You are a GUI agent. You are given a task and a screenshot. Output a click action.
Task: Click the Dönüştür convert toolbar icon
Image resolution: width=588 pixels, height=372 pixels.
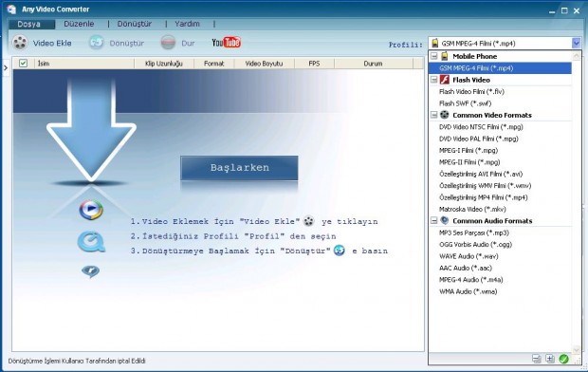97,43
